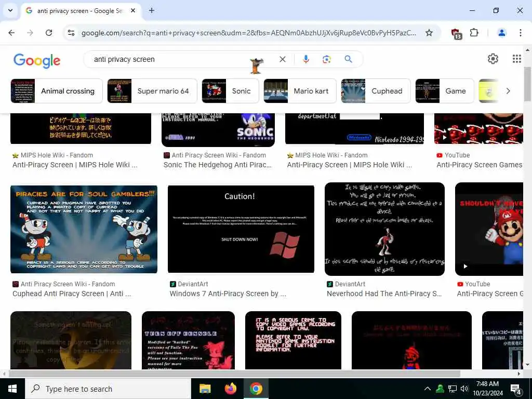Open the Windows Start menu

click(x=12, y=389)
